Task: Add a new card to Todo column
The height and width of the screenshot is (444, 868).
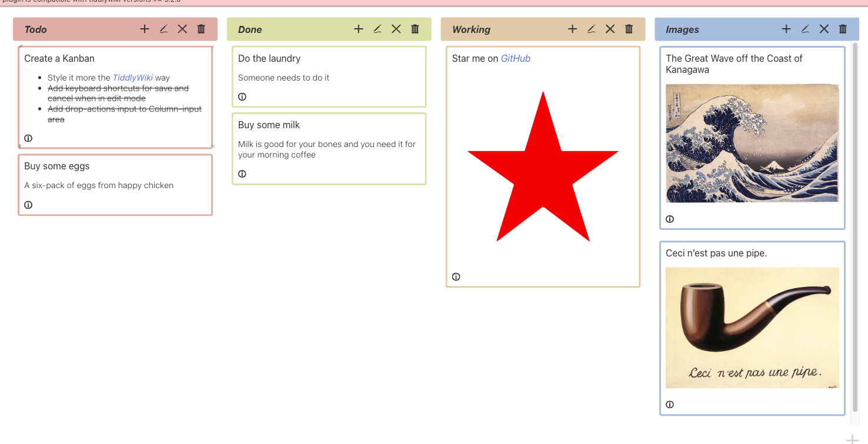Action: [x=145, y=29]
